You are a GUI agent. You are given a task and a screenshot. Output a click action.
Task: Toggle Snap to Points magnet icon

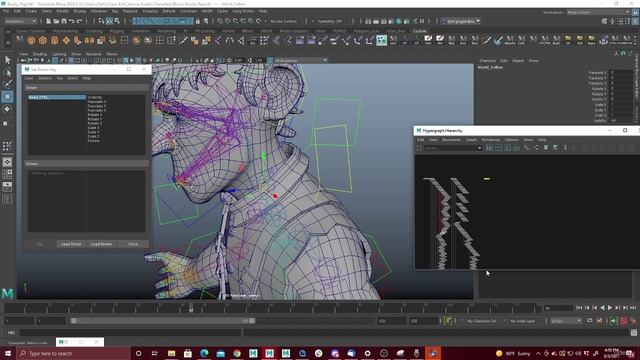[236, 21]
